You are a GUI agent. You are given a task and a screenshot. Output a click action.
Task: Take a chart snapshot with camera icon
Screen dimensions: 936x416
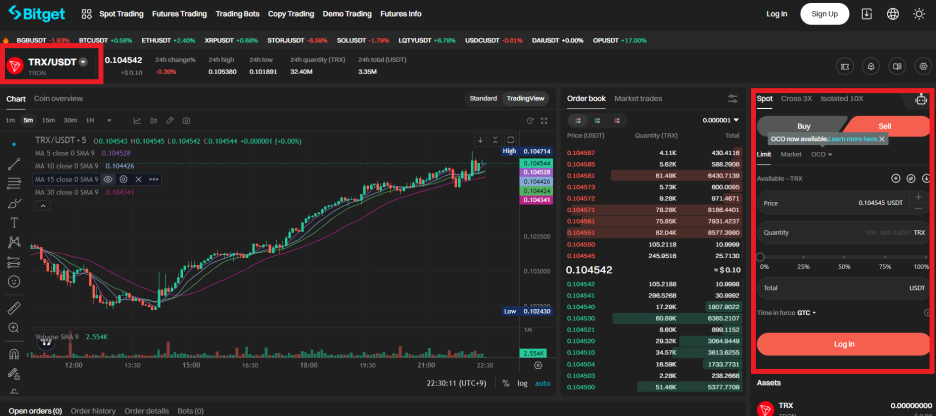[186, 121]
